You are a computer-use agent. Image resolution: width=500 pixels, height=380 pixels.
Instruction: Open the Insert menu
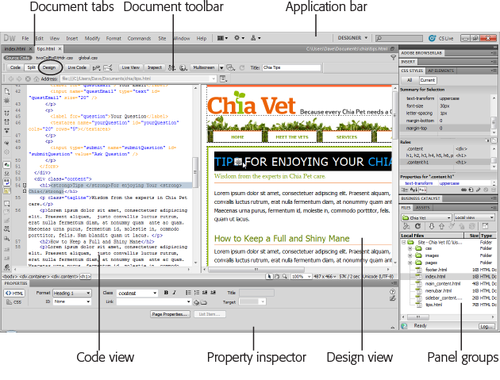[72, 38]
